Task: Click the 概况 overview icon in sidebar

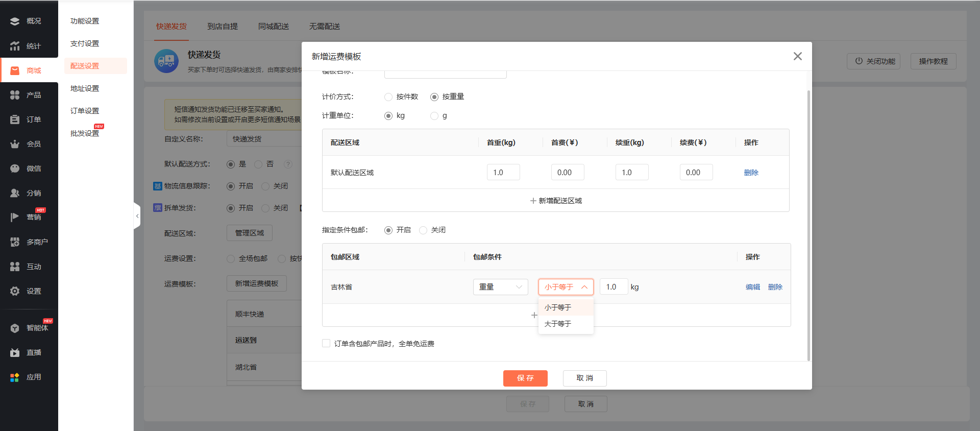Action: (x=15, y=21)
